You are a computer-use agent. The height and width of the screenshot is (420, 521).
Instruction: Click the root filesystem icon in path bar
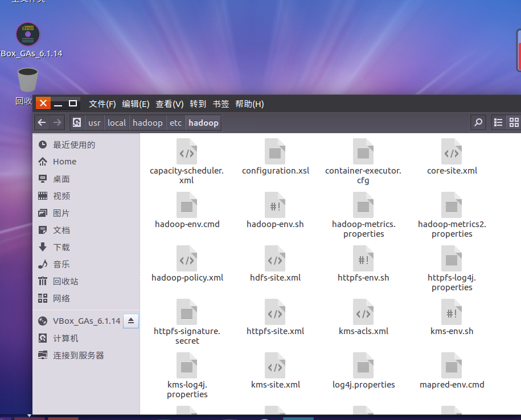(x=77, y=122)
